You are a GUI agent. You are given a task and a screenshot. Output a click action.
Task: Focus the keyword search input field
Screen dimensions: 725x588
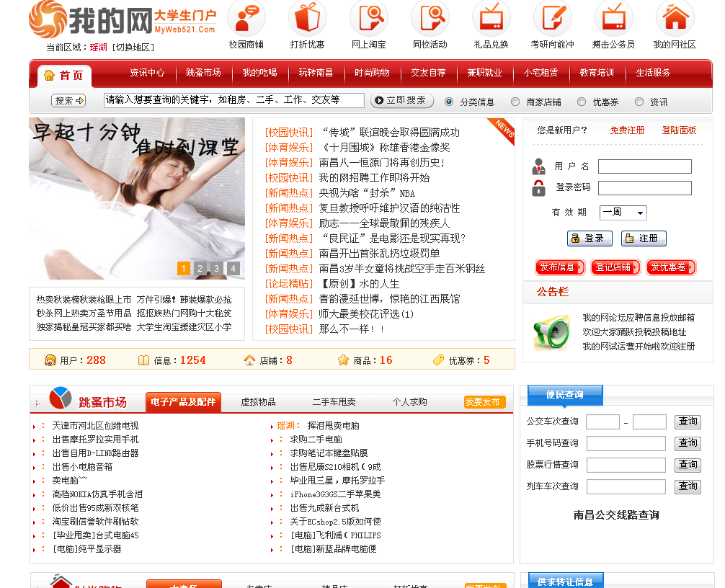tap(234, 100)
